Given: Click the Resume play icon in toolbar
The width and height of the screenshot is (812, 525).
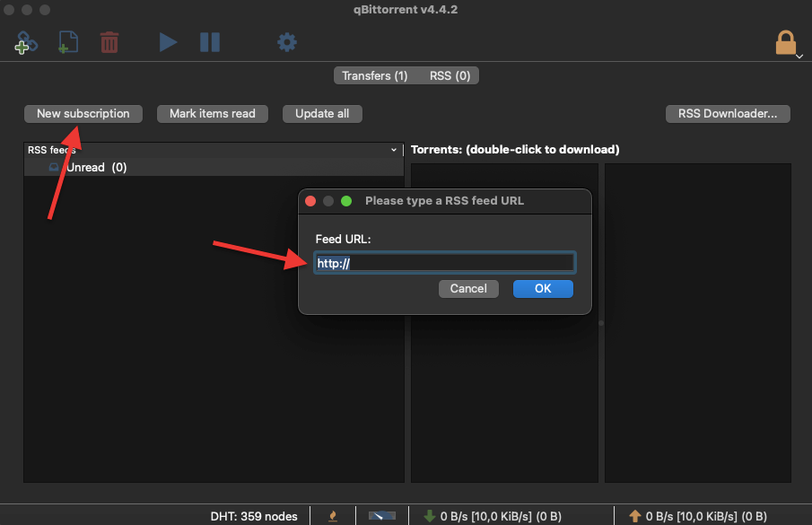Looking at the screenshot, I should point(169,42).
